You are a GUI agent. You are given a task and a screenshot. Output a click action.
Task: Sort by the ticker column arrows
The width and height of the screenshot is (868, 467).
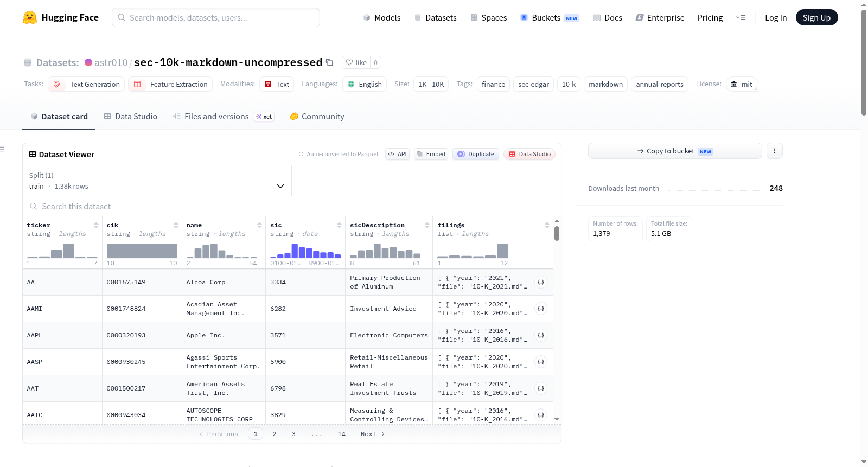point(96,225)
